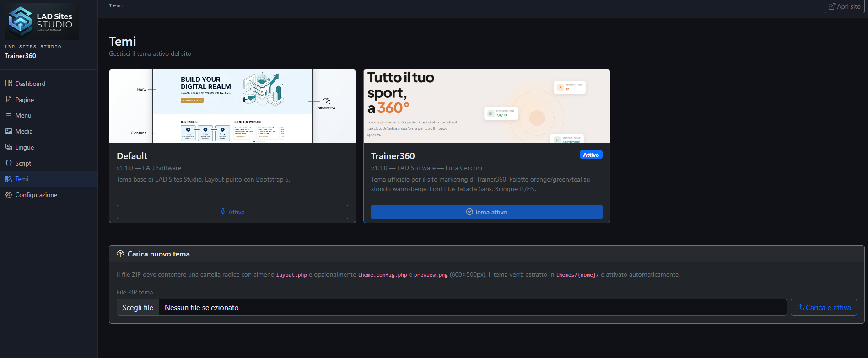Click the Default theme preview thumbnail
The width and height of the screenshot is (868, 358).
232,106
